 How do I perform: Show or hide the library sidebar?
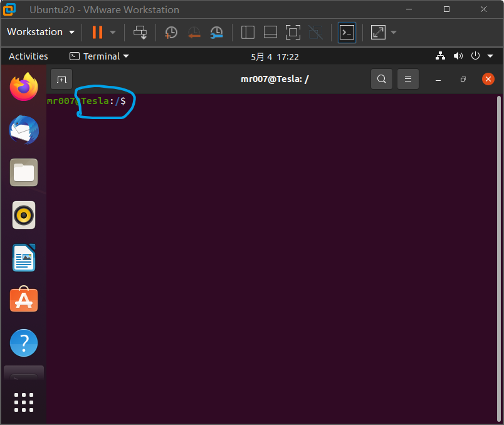click(x=248, y=32)
